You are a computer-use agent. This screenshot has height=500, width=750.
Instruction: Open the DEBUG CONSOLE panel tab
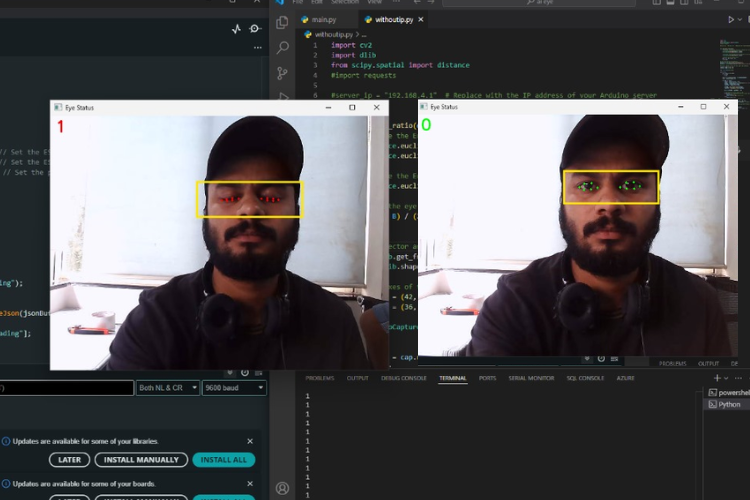point(404,378)
